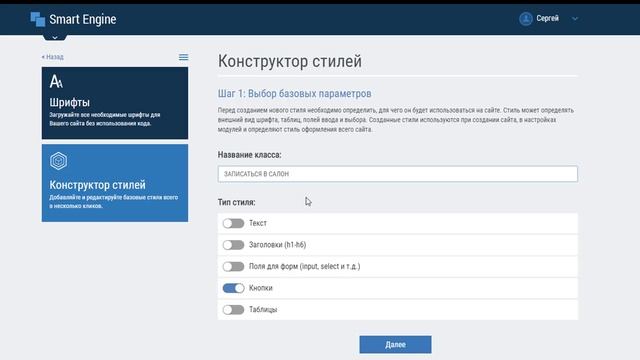Switch on the Таблицы toggle
640x360 pixels.
(233, 310)
